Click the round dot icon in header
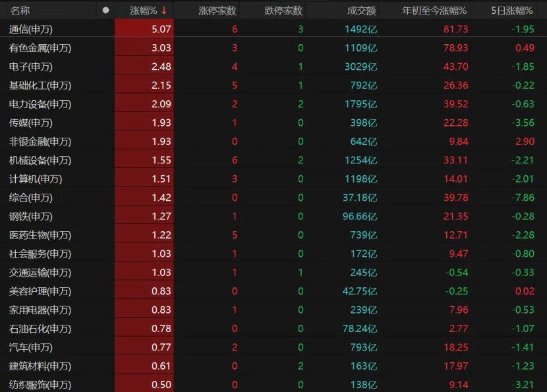The height and width of the screenshot is (392, 547). coord(105,11)
